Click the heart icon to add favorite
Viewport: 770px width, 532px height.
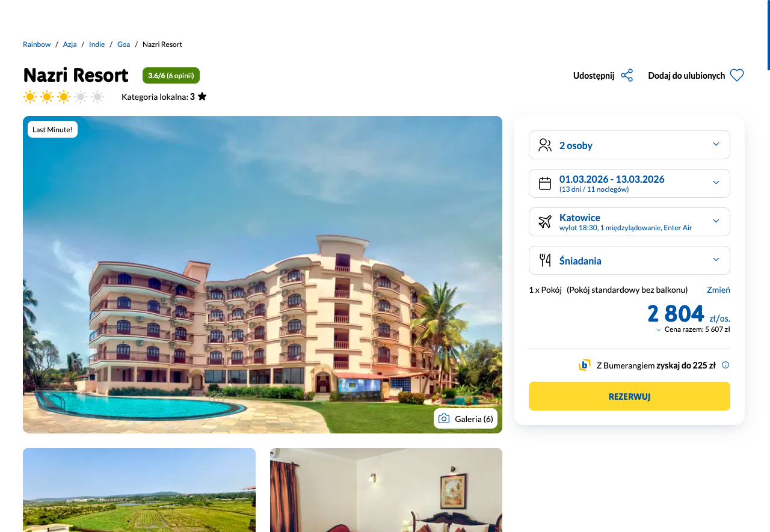[x=737, y=75]
